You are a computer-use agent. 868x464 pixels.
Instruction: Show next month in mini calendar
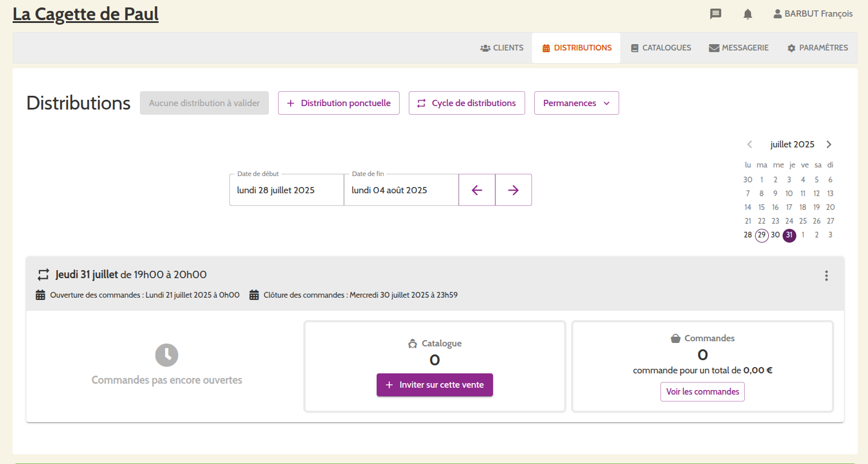point(828,145)
